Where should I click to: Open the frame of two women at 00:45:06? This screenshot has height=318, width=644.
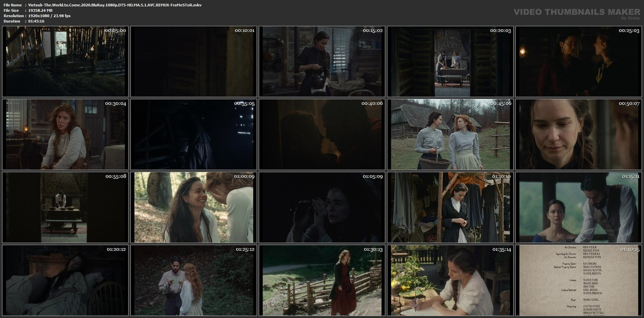coord(450,134)
